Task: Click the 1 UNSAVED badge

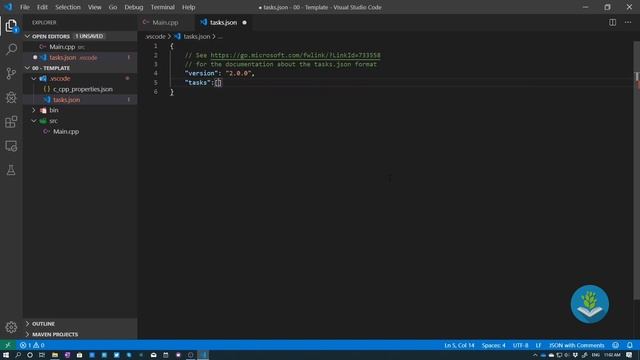Action: point(89,36)
